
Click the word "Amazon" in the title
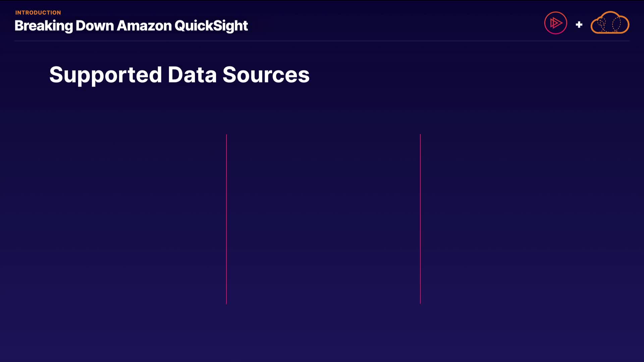tap(144, 26)
